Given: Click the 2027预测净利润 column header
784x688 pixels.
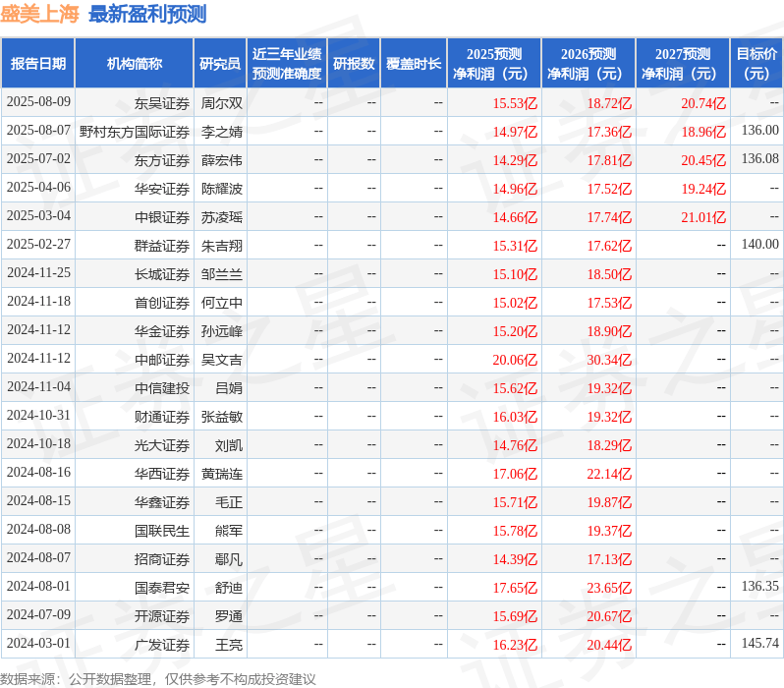Looking at the screenshot, I should coord(683,64).
